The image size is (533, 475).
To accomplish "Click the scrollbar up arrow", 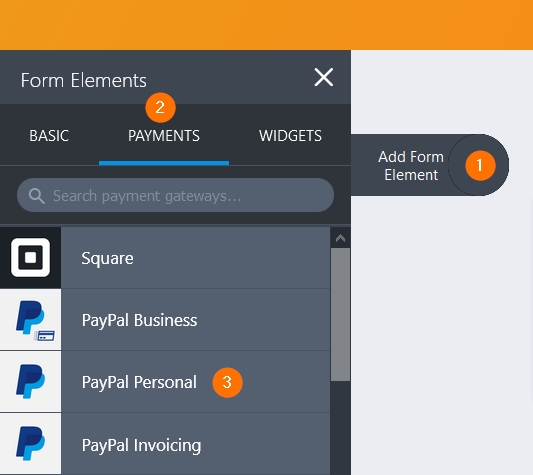I will tap(340, 238).
